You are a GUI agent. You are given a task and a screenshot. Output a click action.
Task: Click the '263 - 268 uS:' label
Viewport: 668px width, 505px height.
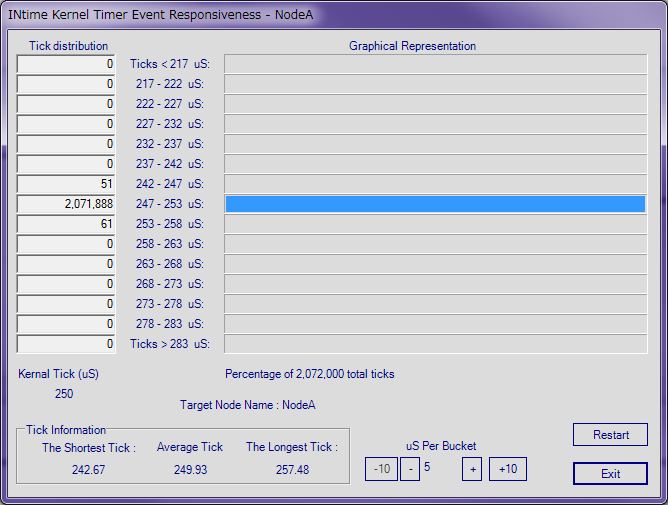pyautogui.click(x=170, y=264)
